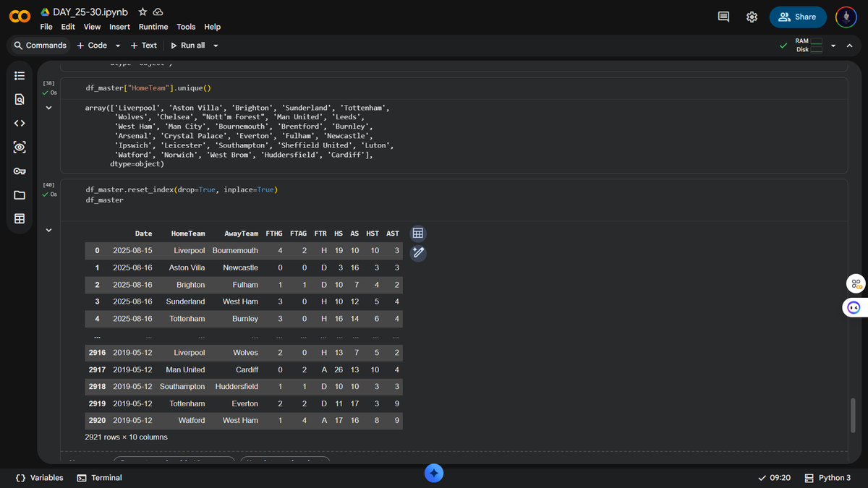Viewport: 868px width, 488px height.
Task: Click the RAM Disk usage indicator
Action: coord(809,45)
